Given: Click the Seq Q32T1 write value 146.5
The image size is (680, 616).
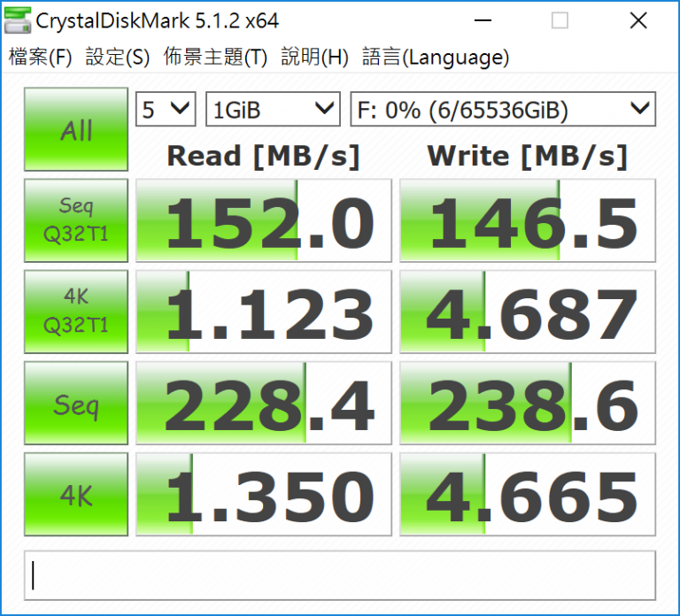Looking at the screenshot, I should coord(528,220).
